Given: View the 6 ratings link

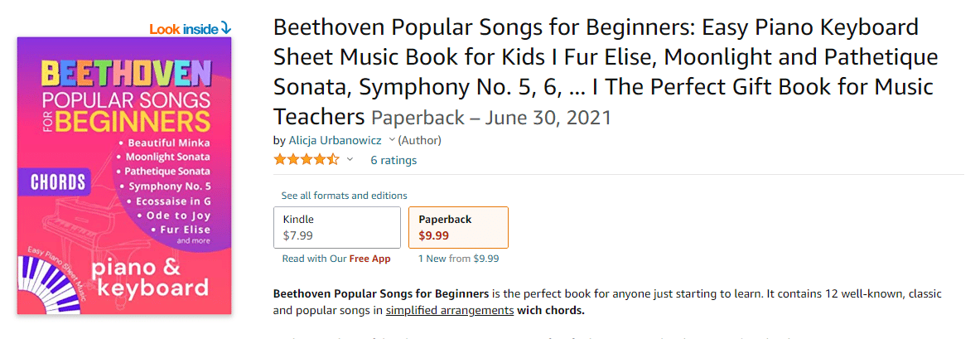Looking at the screenshot, I should point(393,160).
